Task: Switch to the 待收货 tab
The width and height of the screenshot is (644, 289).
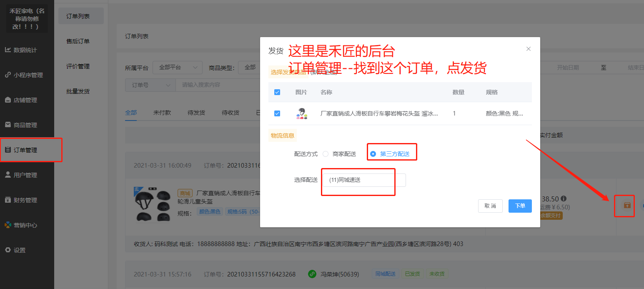Action: (230, 113)
